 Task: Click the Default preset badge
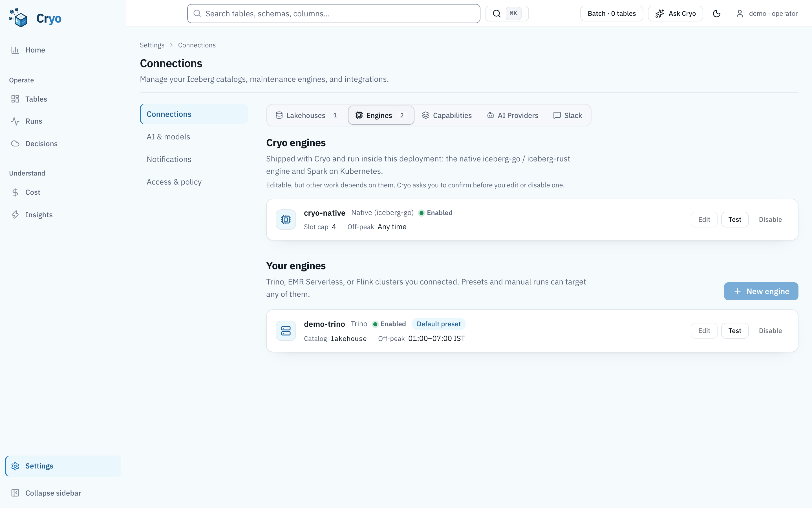point(438,324)
